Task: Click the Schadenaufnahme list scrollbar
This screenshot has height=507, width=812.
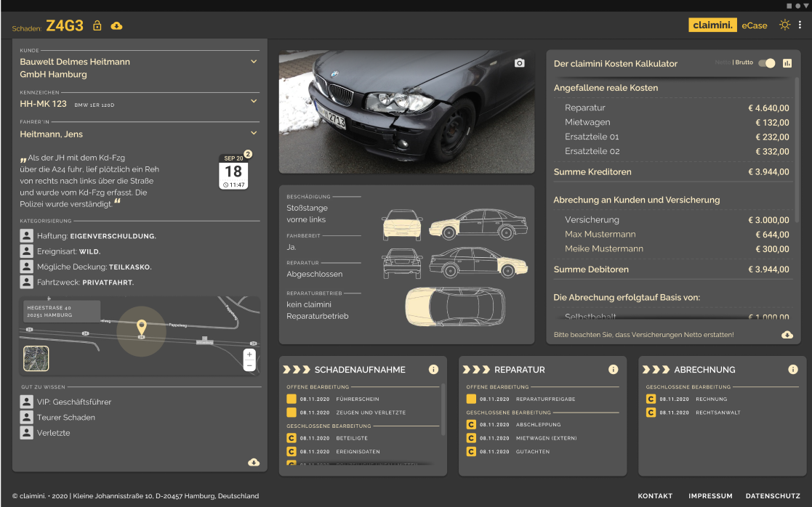Action: pos(443,410)
